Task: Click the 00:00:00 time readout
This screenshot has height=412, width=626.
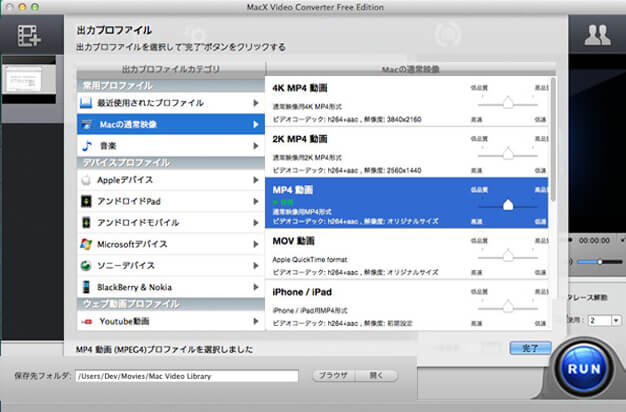Action: 594,241
